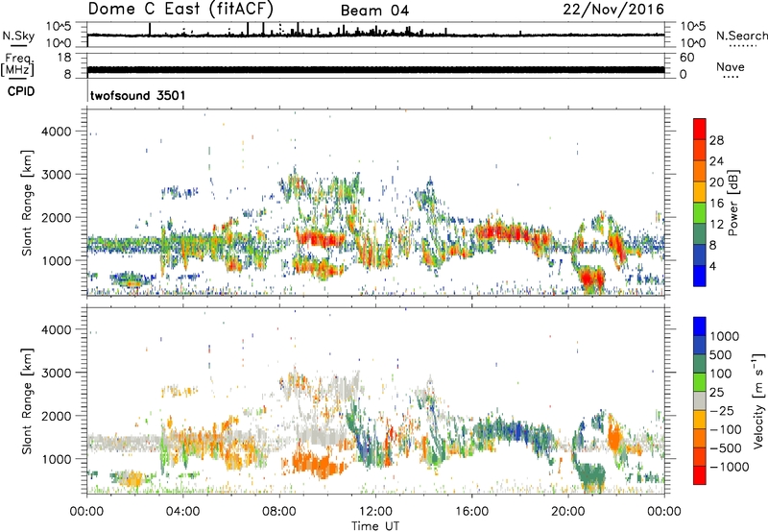Select the 4000 tick of the power panel
The height and width of the screenshot is (532, 768).
point(56,132)
